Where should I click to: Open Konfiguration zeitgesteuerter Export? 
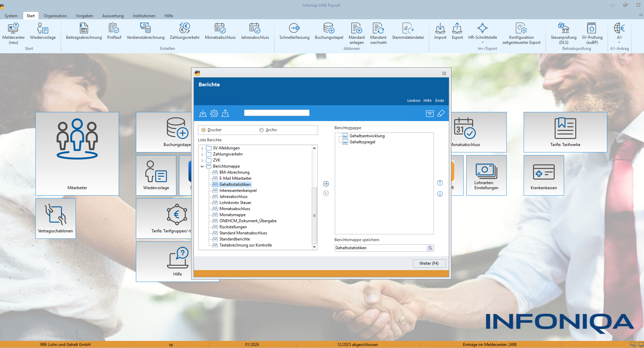point(521,33)
